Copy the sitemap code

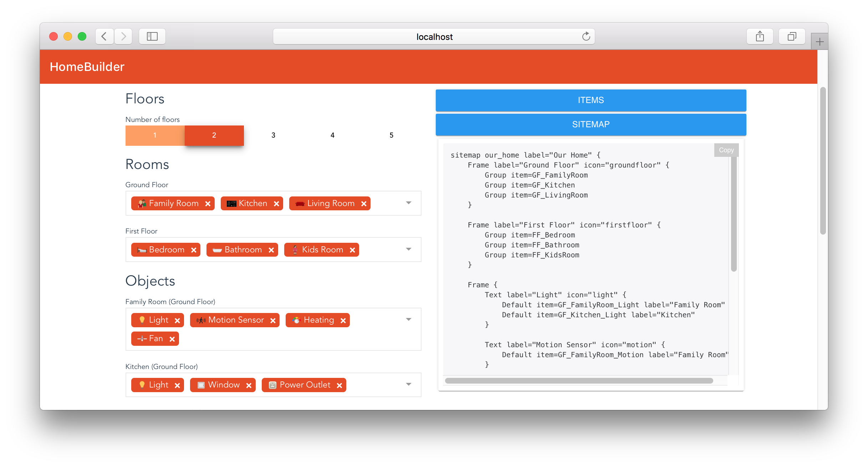click(x=726, y=150)
